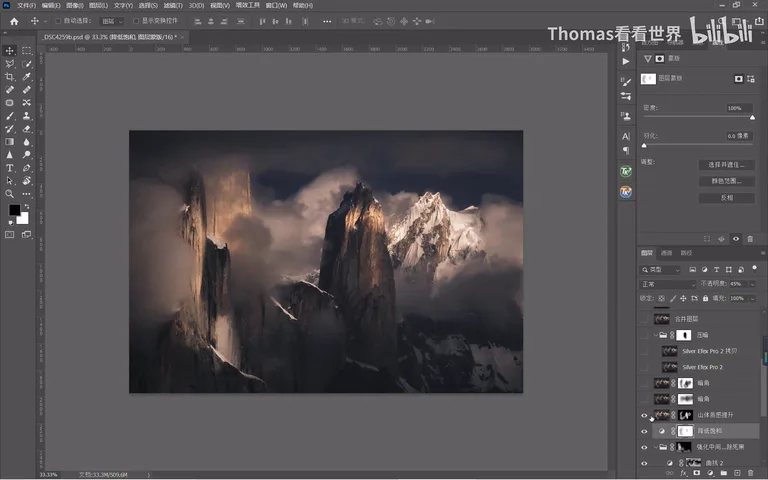This screenshot has height=480, width=768.
Task: Click the foreground color black swatch
Action: pos(14,210)
